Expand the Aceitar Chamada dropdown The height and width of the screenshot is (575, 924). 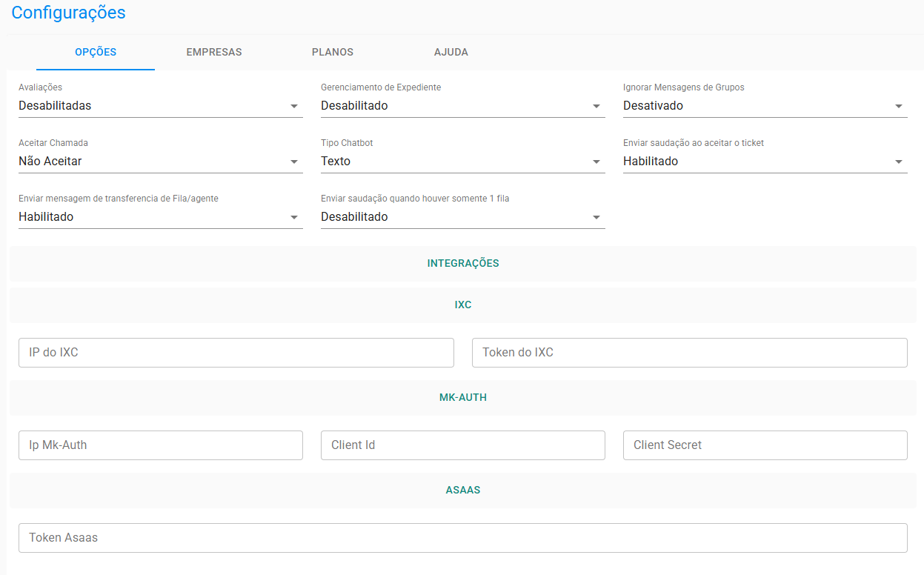pyautogui.click(x=160, y=162)
